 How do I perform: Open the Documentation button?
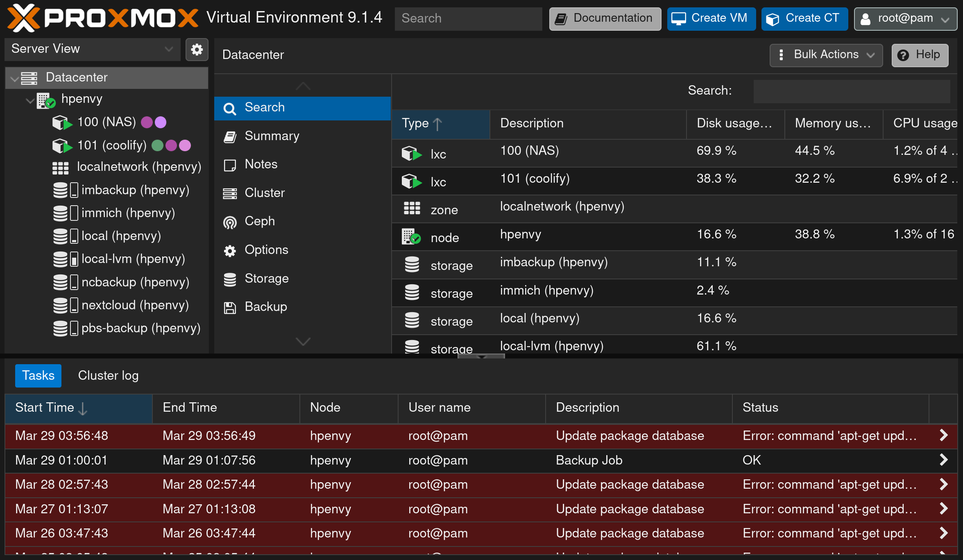click(605, 19)
